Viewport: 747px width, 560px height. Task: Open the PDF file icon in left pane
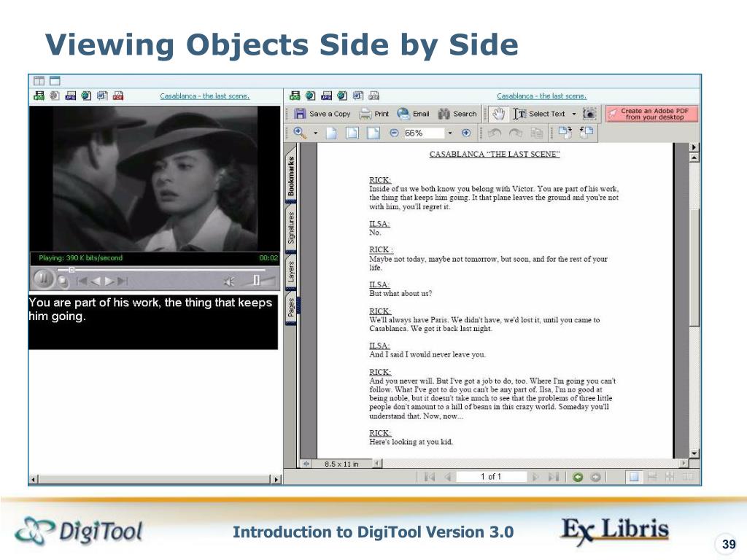118,96
